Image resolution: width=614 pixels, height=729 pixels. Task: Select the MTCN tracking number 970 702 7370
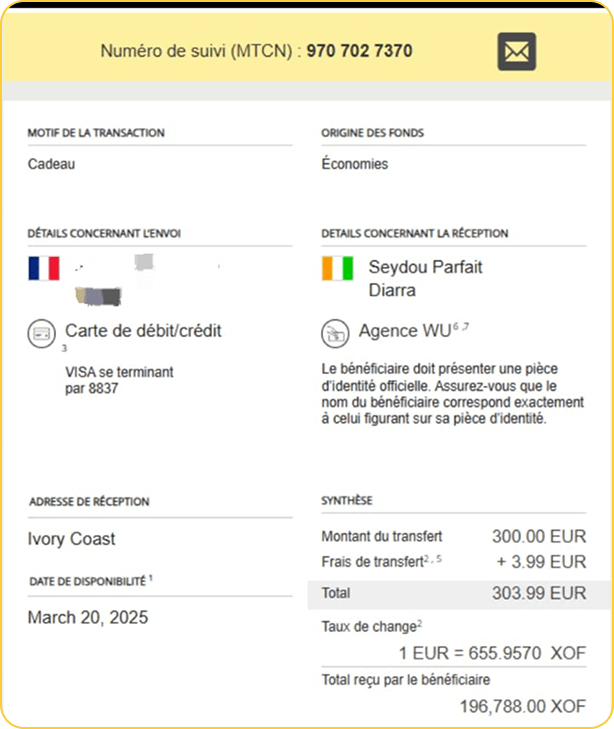359,51
